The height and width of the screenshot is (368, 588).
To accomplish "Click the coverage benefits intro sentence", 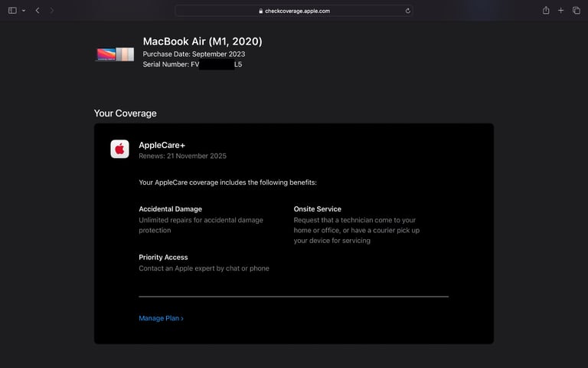I will click(x=227, y=182).
